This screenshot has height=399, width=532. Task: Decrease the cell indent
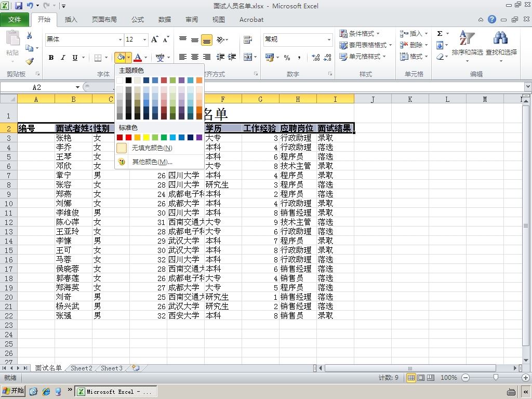tap(220, 57)
